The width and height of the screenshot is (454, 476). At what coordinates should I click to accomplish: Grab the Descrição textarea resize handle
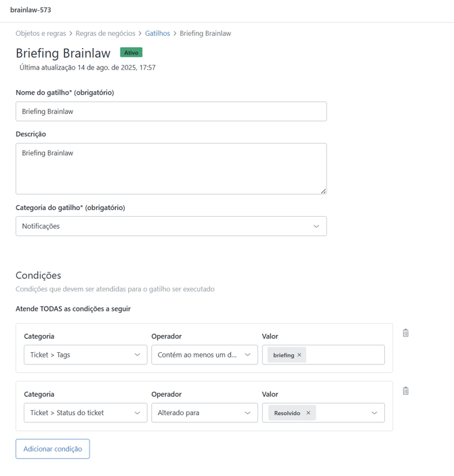(323, 191)
